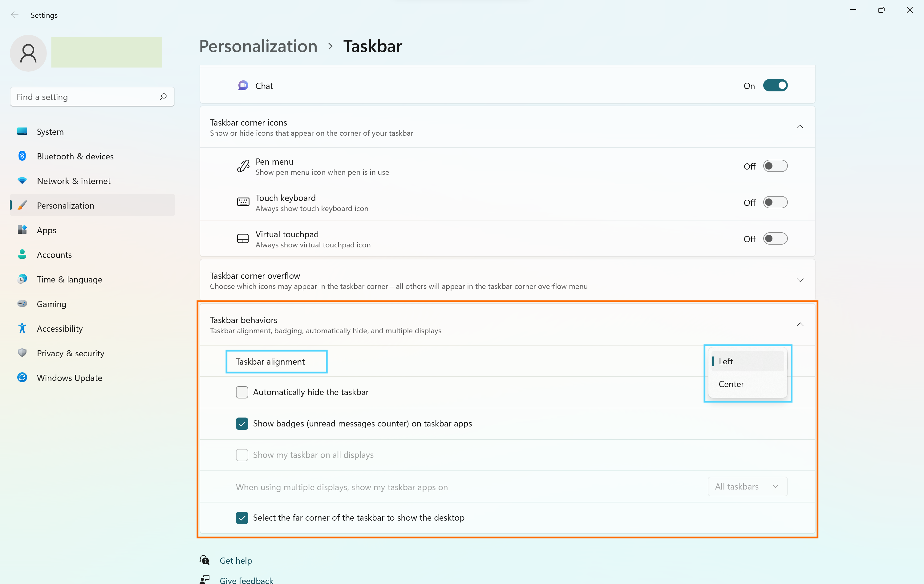
Task: Click the Privacy & security shield icon
Action: click(22, 353)
